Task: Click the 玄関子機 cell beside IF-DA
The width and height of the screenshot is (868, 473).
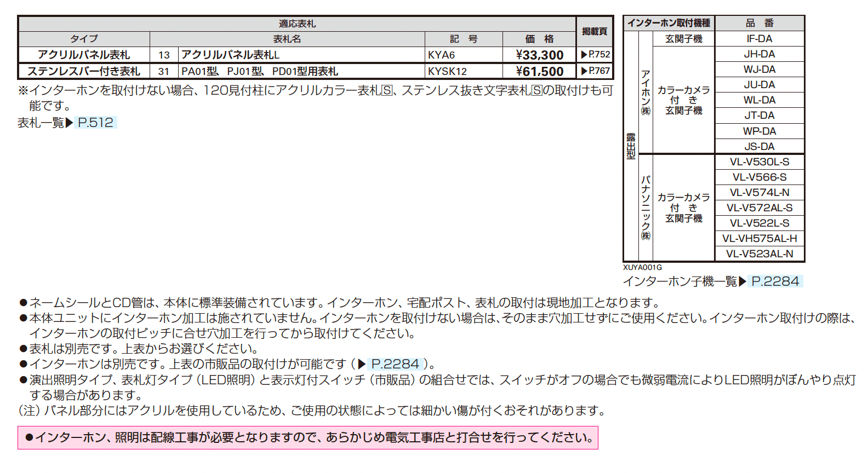Action: [x=684, y=38]
